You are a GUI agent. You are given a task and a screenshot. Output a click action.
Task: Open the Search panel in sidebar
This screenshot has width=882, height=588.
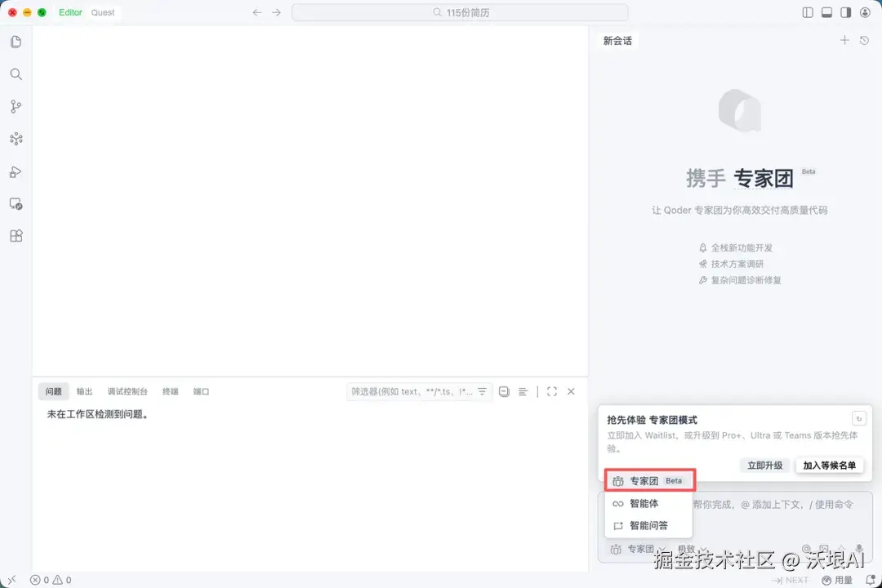pyautogui.click(x=16, y=73)
